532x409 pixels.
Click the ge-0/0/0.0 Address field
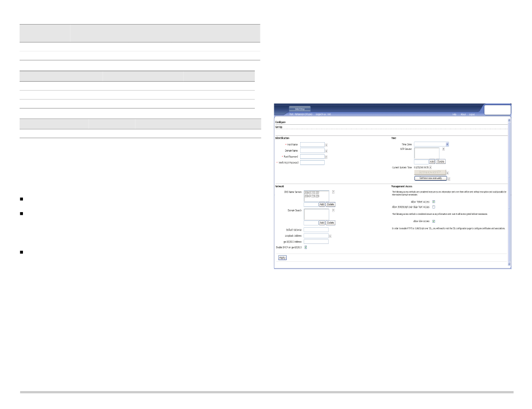pyautogui.click(x=316, y=242)
